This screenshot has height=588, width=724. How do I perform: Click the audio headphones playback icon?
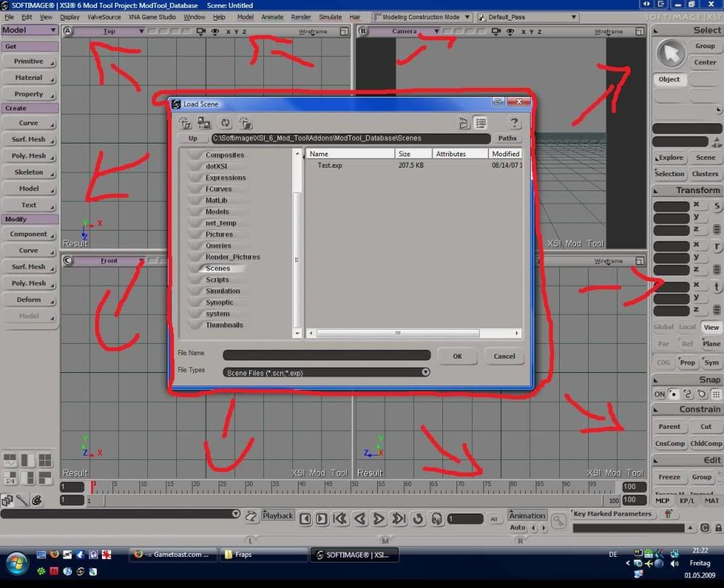click(437, 519)
